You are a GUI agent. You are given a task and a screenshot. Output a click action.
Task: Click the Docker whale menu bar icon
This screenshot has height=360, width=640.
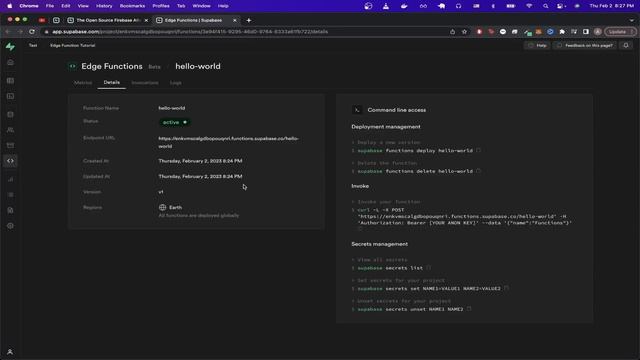(404, 6)
